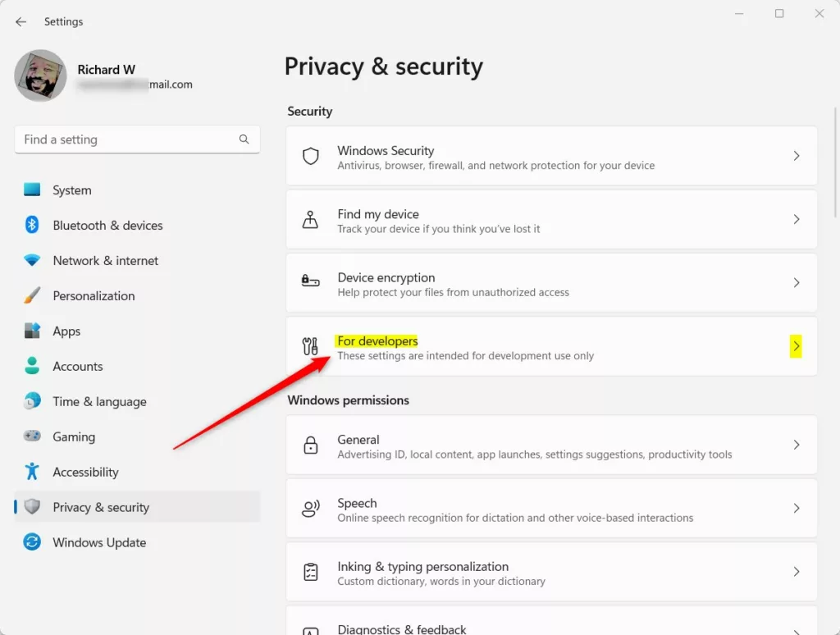
Task: Select the Time & language globe clock icon
Action: pos(32,401)
